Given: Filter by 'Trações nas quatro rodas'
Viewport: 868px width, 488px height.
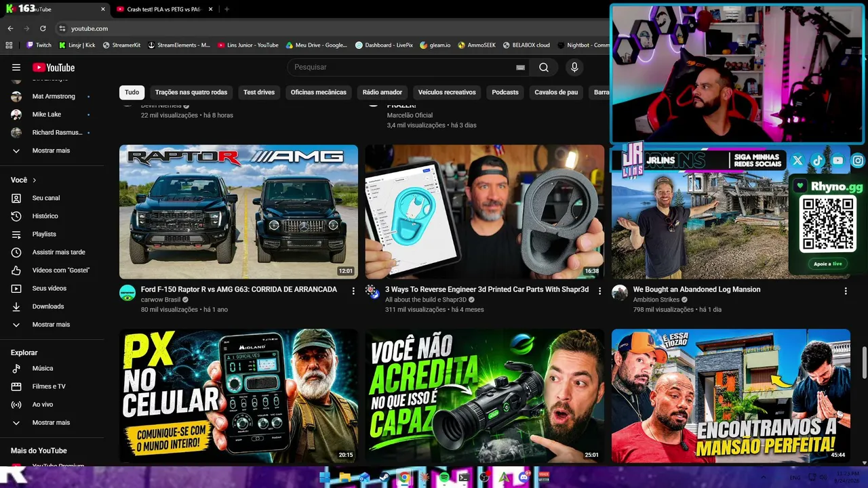Looking at the screenshot, I should coord(191,92).
